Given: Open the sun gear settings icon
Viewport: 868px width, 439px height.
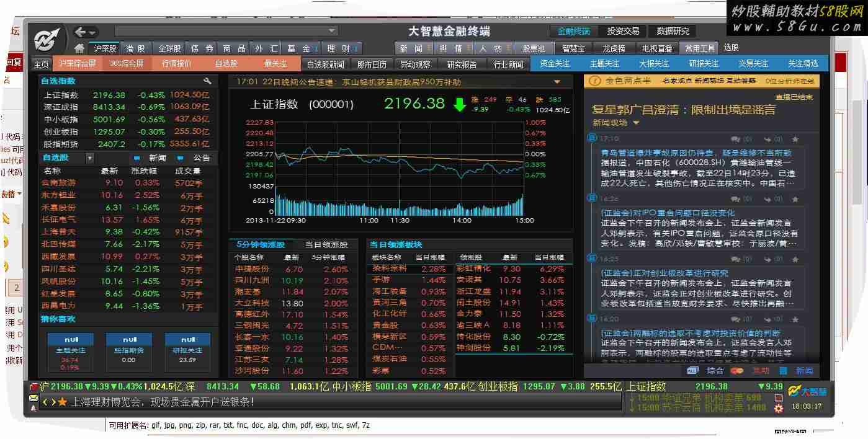Looking at the screenshot, I should click(779, 409).
